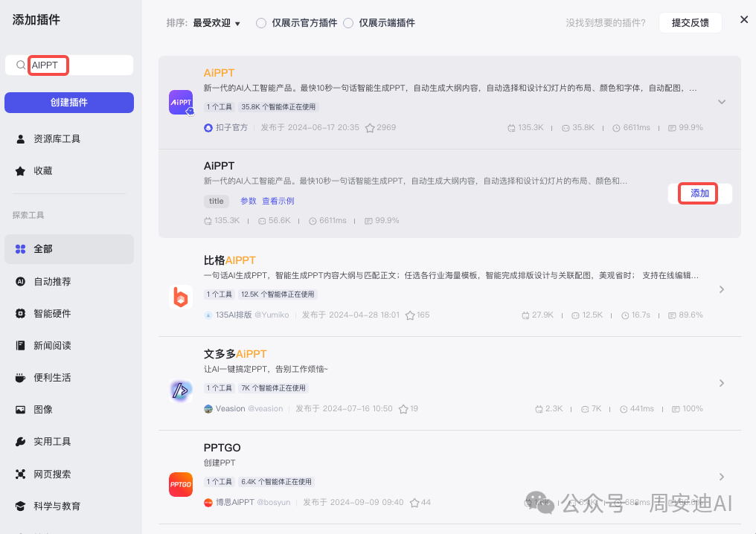Select 自动推荐 category
This screenshot has width=756, height=534.
tap(69, 281)
